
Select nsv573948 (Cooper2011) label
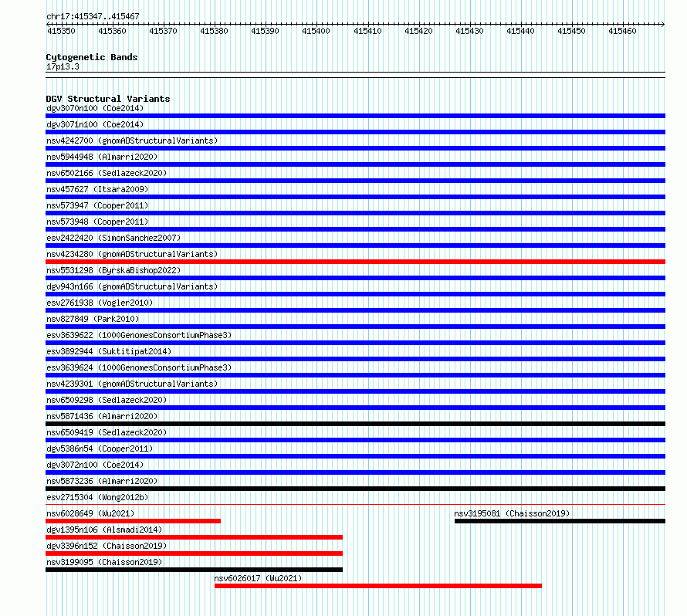click(97, 222)
